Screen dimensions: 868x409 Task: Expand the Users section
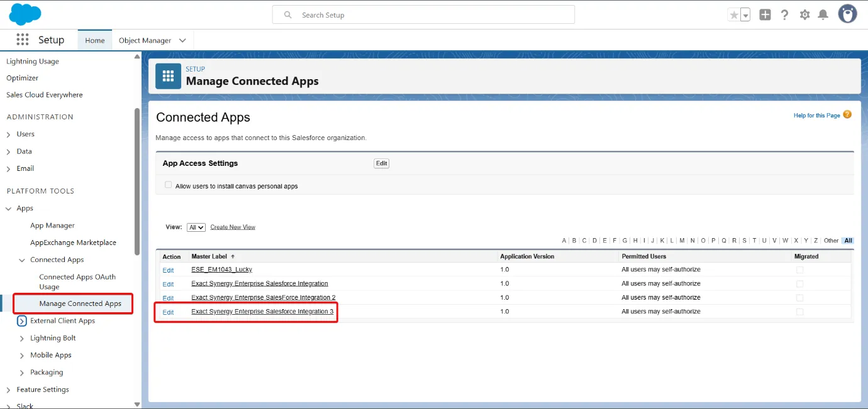[x=8, y=134]
